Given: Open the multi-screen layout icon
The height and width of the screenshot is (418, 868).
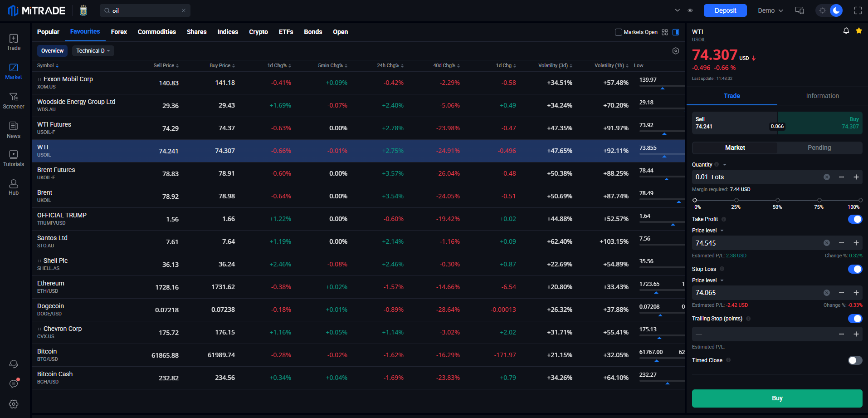Looking at the screenshot, I should pos(800,10).
